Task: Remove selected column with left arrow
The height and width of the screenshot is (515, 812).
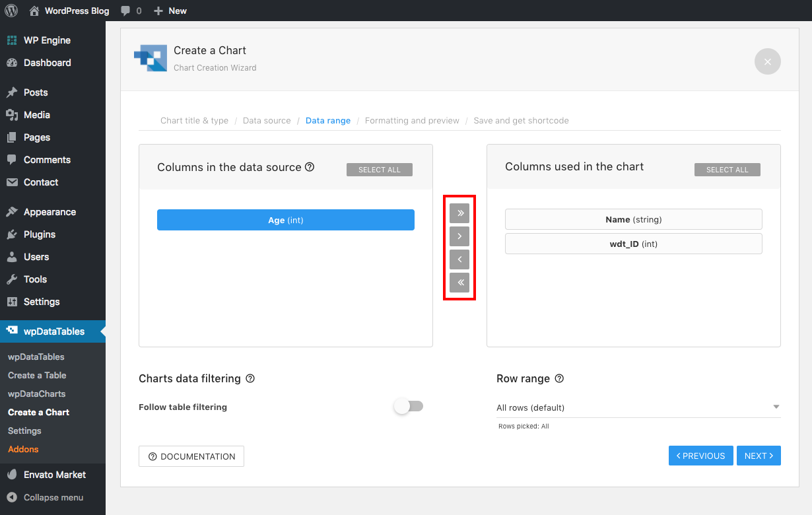Action: click(x=459, y=259)
